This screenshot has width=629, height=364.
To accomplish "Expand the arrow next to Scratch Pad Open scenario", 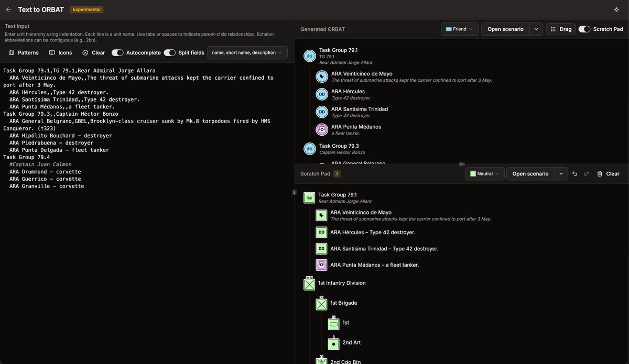I will click(x=561, y=173).
